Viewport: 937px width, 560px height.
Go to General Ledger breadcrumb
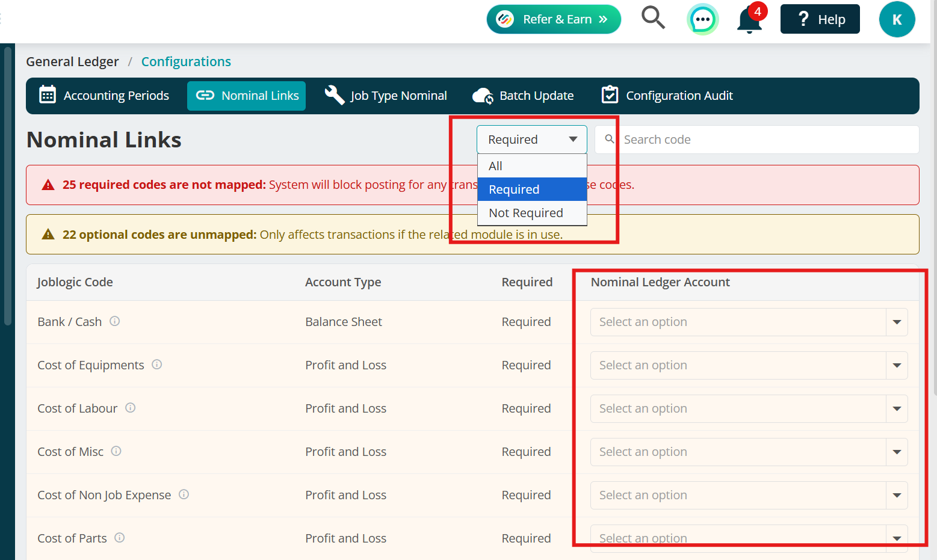pyautogui.click(x=72, y=61)
